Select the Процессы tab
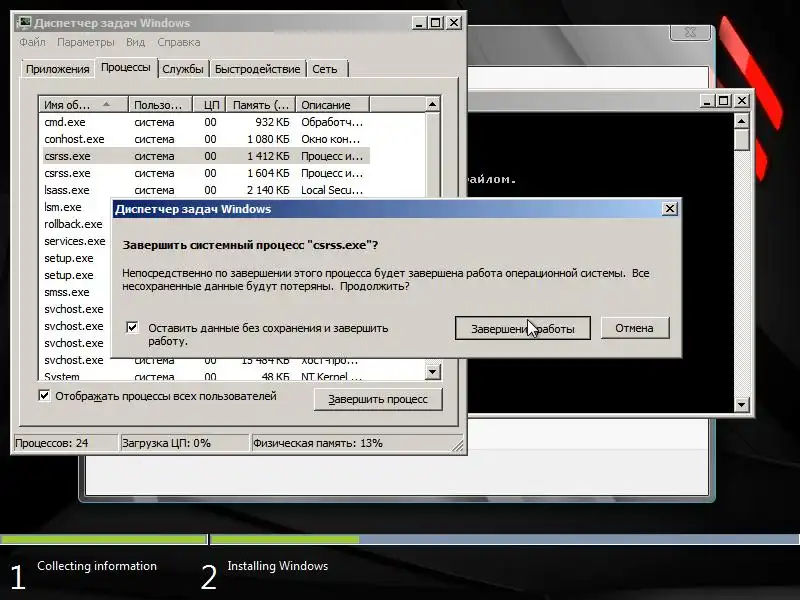Viewport: 800px width, 600px height. 126,67
